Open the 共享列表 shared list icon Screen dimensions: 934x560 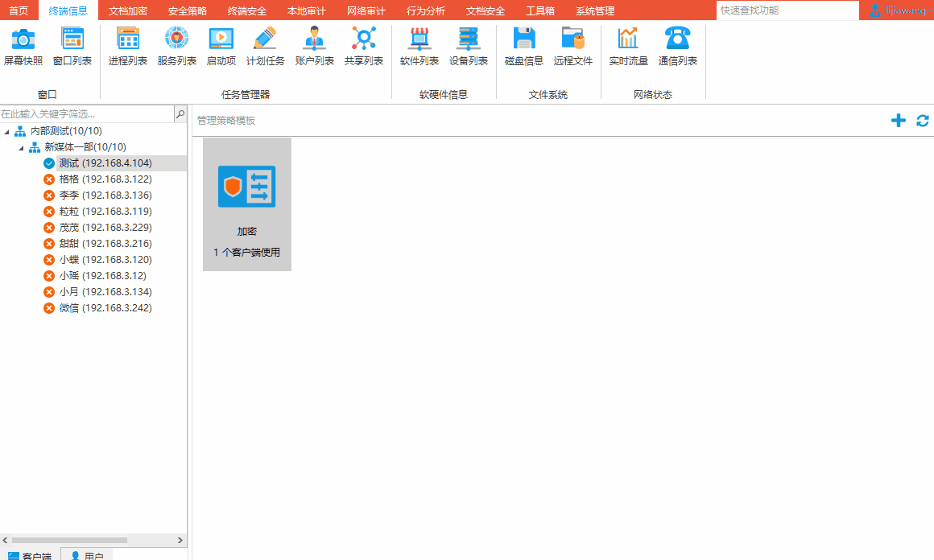[x=363, y=39]
